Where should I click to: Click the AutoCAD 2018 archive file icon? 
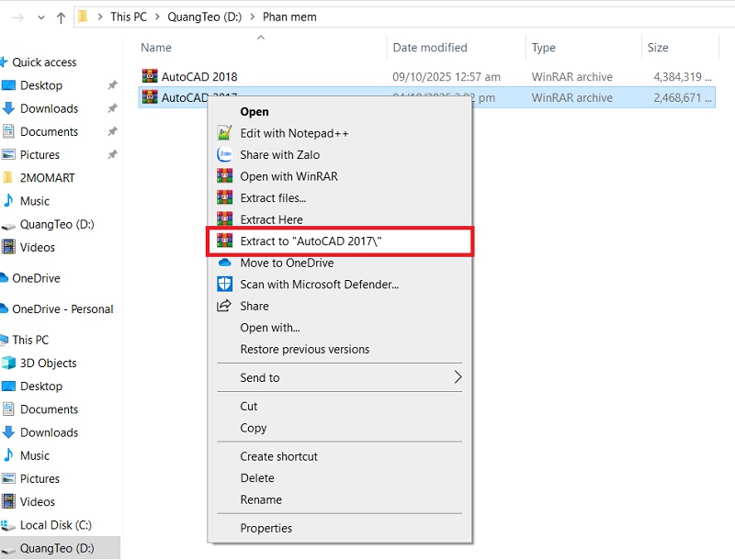point(150,77)
